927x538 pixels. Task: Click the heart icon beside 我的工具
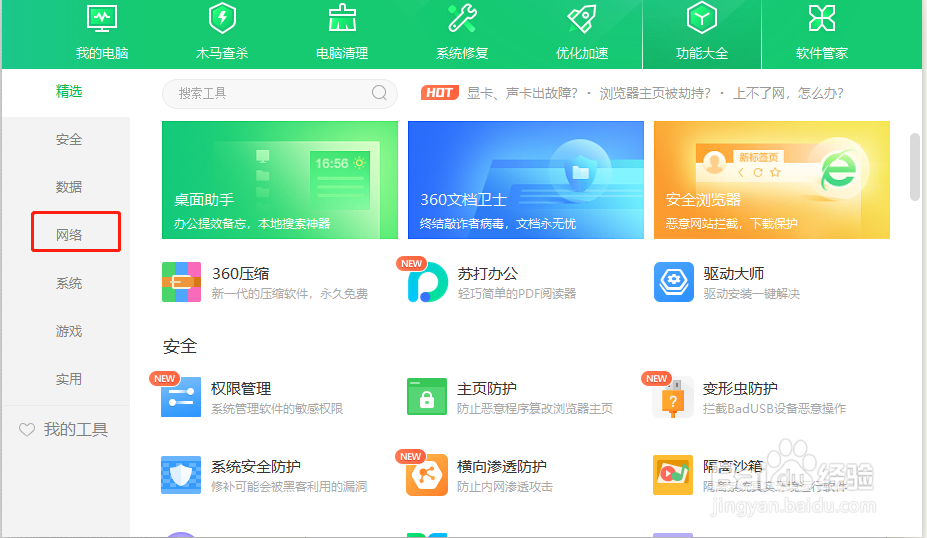(27, 430)
